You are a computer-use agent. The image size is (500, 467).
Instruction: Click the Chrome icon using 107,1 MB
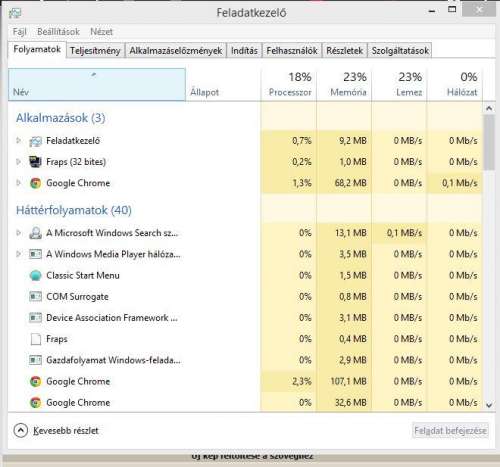pyautogui.click(x=35, y=381)
